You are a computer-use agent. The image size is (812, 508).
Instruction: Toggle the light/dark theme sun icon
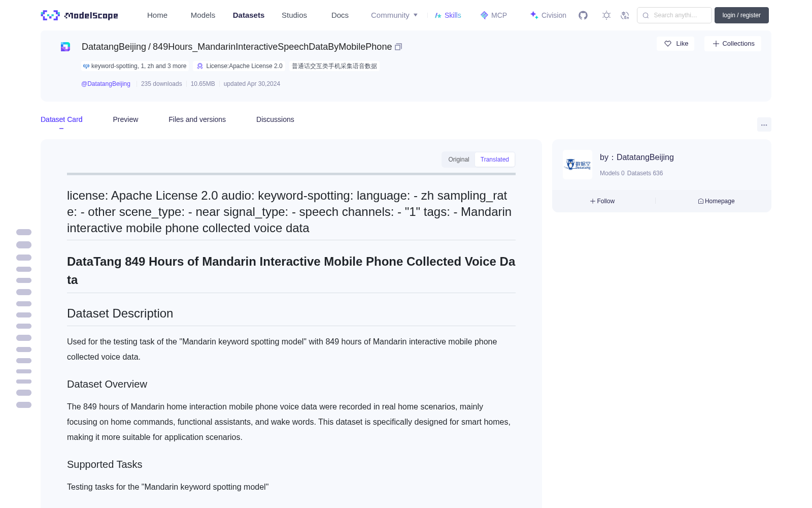coord(606,15)
